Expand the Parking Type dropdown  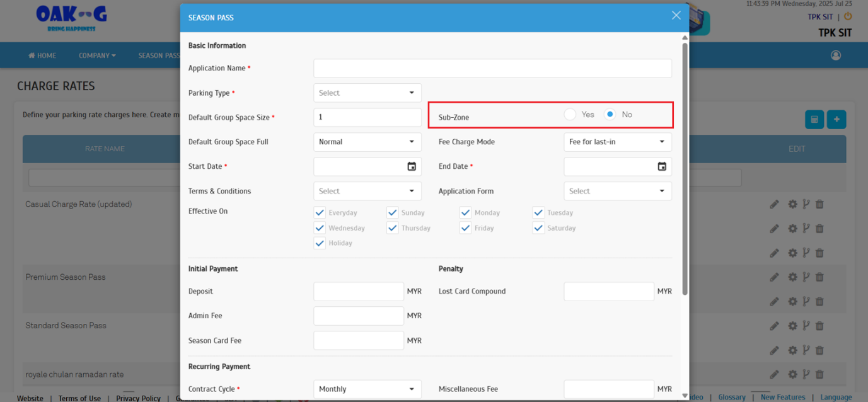coord(367,93)
